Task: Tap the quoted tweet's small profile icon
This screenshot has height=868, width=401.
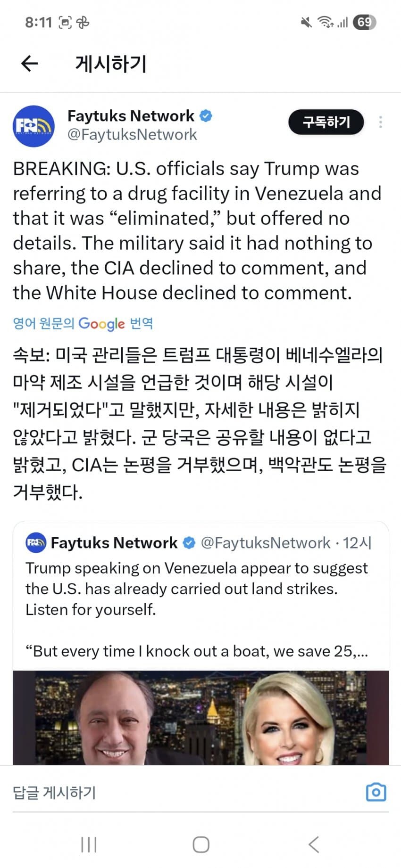Action: (36, 543)
